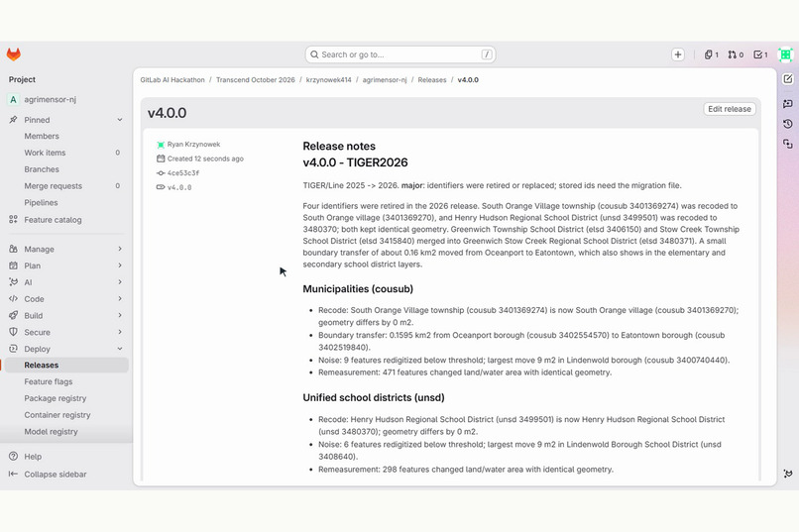The image size is (799, 532).
Task: Open Ryan Krzynowek author profile link
Action: tap(193, 145)
